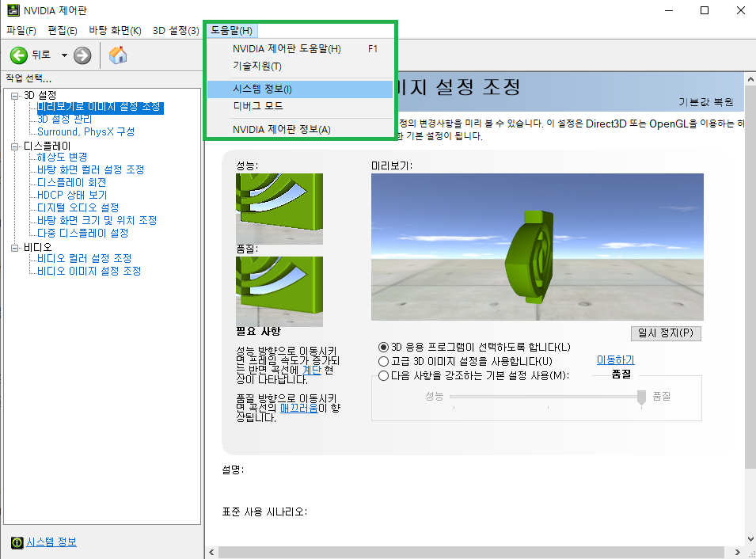Screen dimensions: 756x559
Task: Open the 이동하기 link
Action: coord(615,359)
